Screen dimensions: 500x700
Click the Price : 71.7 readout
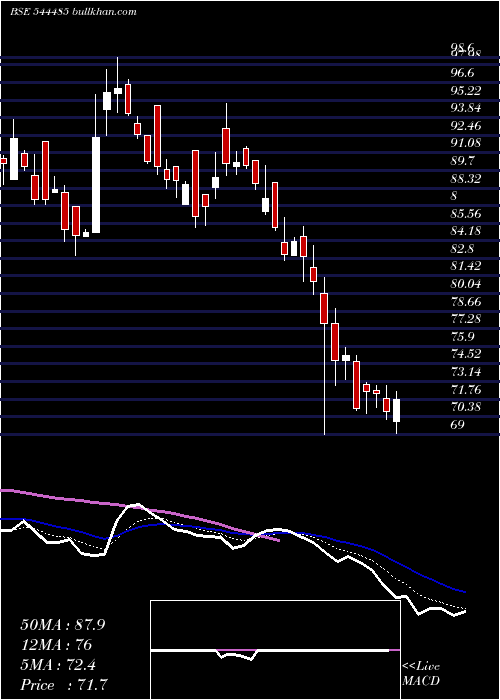click(x=64, y=685)
